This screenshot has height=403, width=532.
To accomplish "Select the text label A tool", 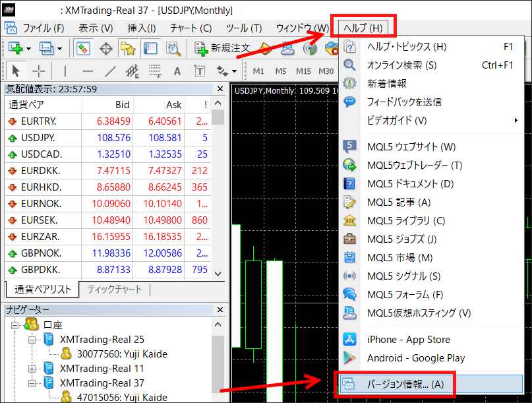I will click(177, 71).
